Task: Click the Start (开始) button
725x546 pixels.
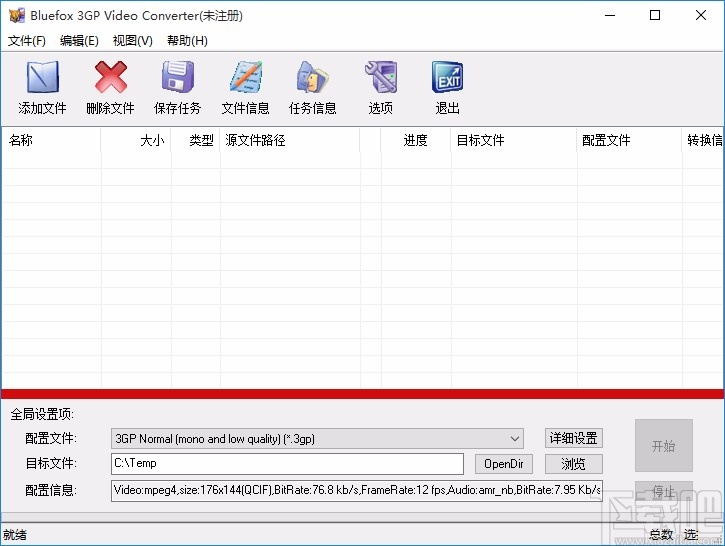Action: [x=664, y=446]
